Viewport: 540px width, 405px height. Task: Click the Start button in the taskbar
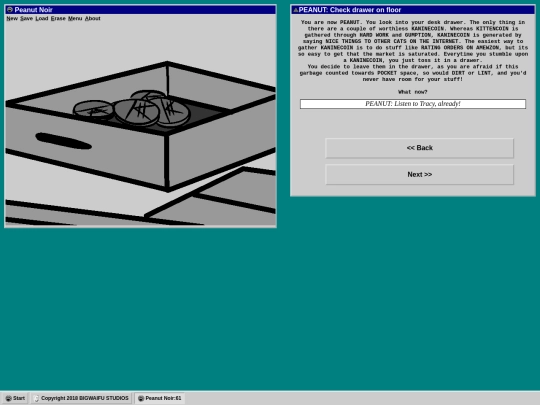click(15, 398)
